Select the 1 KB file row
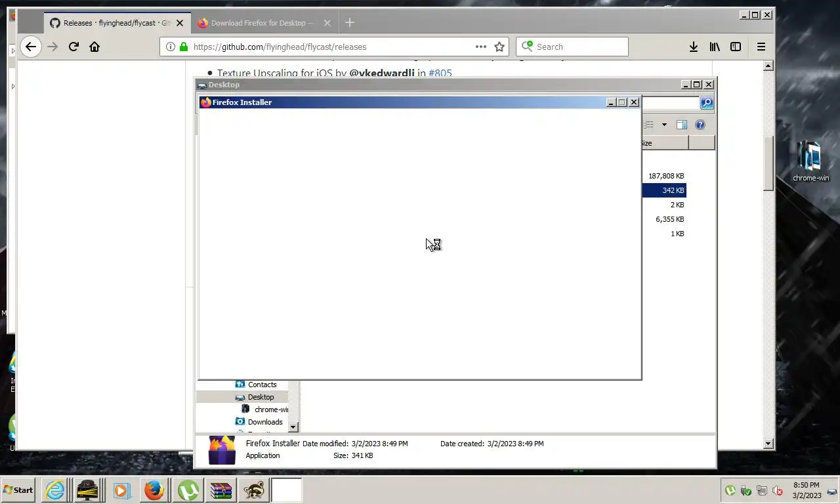Image resolution: width=840 pixels, height=504 pixels. [664, 234]
